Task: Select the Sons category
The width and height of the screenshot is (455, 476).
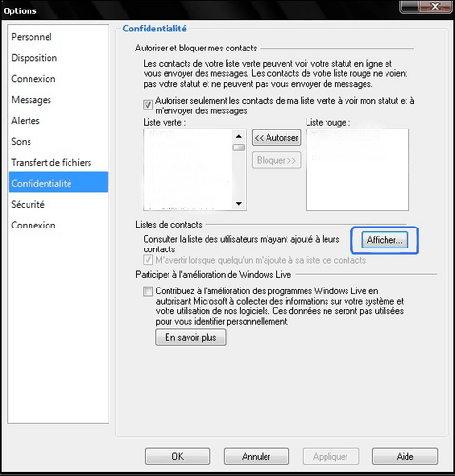Action: click(x=21, y=142)
